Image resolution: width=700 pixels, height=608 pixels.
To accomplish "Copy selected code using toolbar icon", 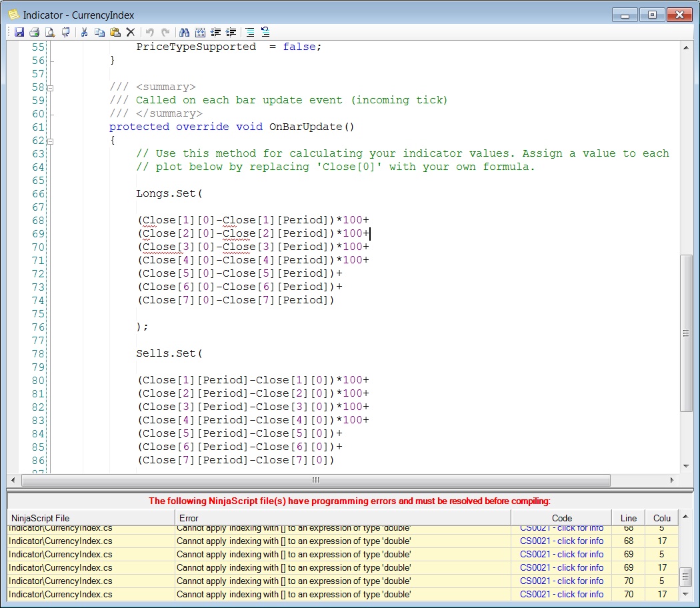I will [99, 32].
